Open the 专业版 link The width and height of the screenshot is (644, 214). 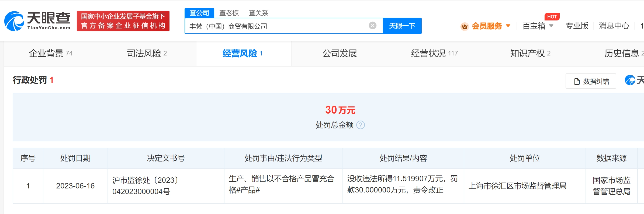point(577,26)
